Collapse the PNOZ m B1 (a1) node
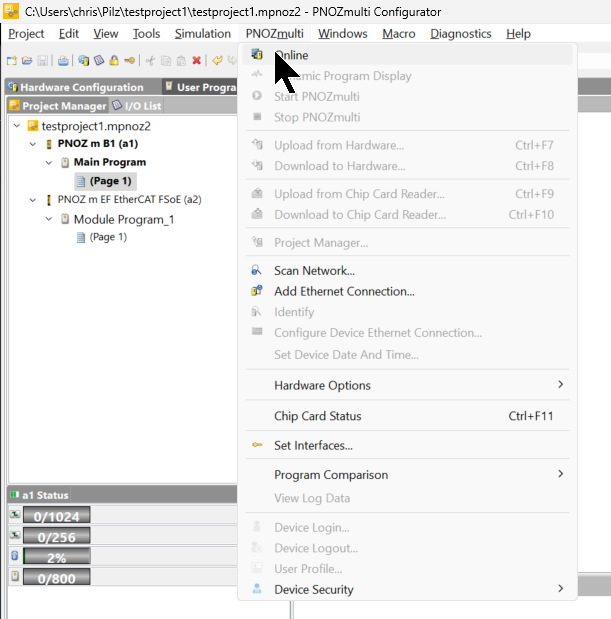 point(33,144)
